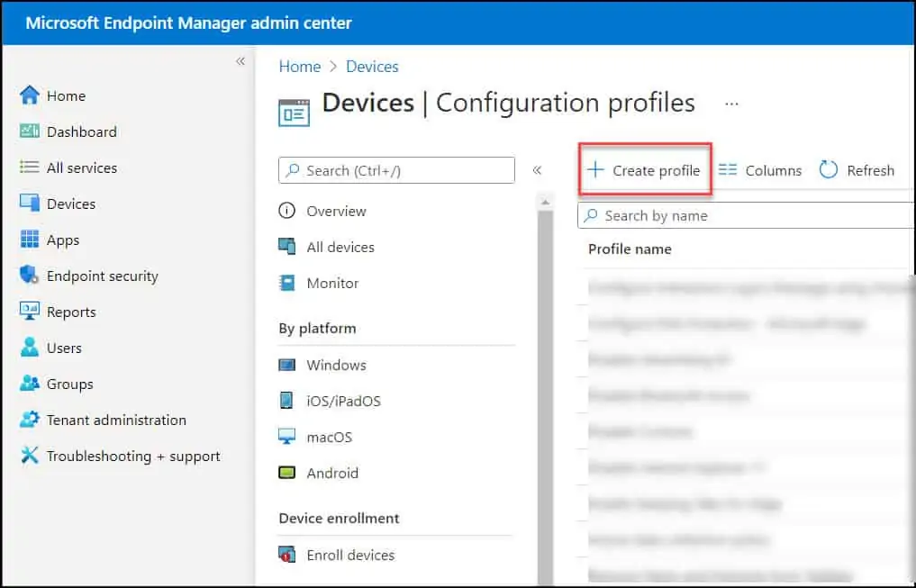Click the Monitor text entry

332,284
